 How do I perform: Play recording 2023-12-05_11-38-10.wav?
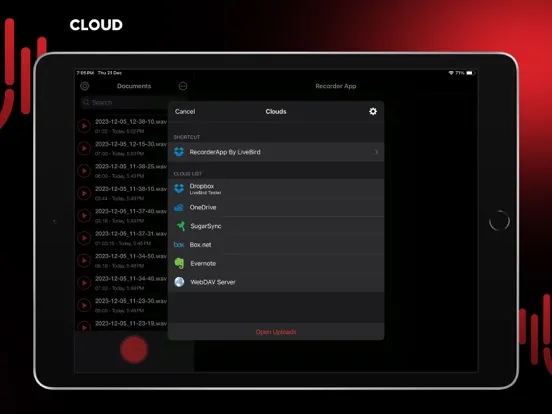pos(84,193)
